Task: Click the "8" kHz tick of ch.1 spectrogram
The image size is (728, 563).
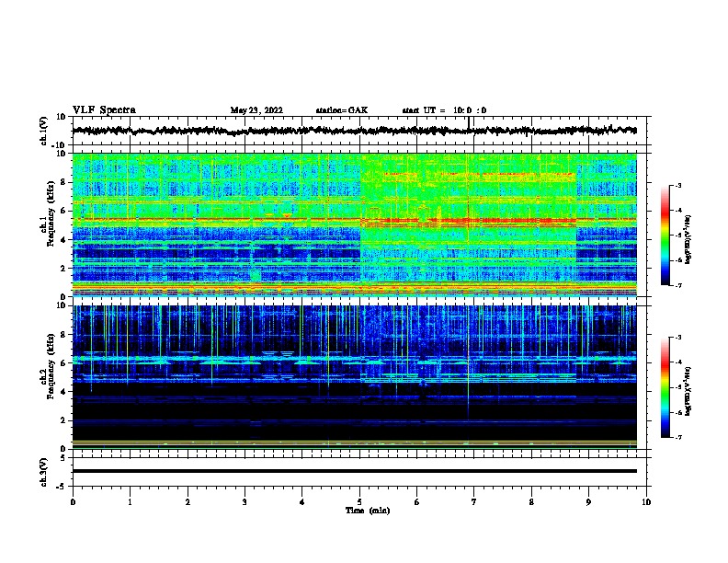Action: click(63, 182)
